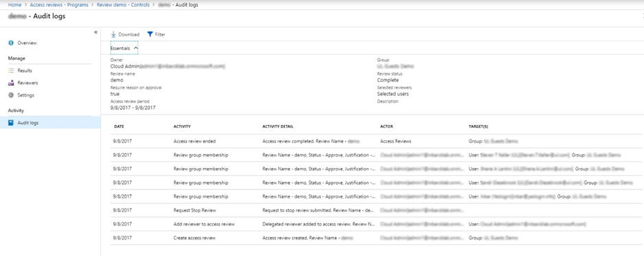Screen dimensions: 644x256
Task: Select 'Add reviewer to access review' cell
Action: click(x=204, y=224)
